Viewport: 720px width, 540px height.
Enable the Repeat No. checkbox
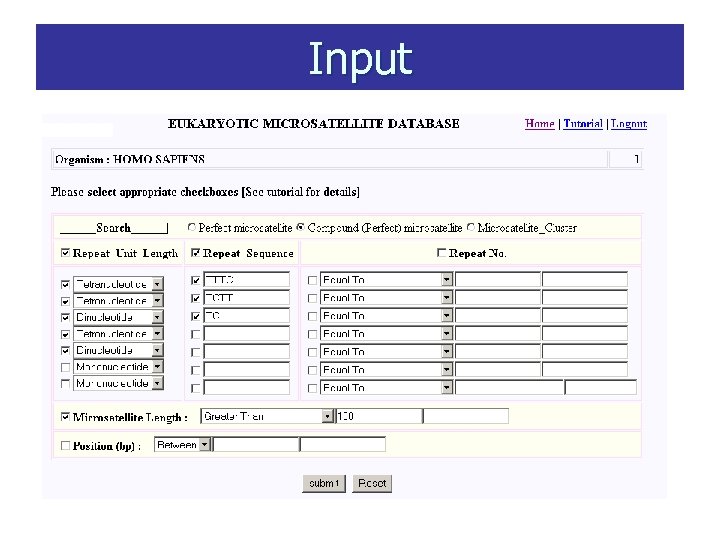441,253
